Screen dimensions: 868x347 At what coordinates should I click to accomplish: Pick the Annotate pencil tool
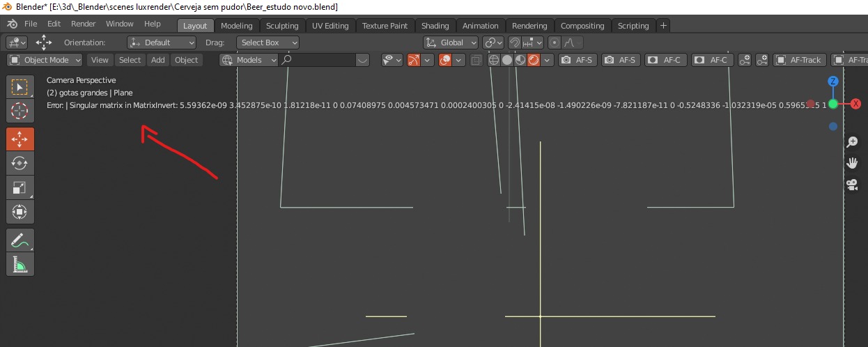(20, 240)
